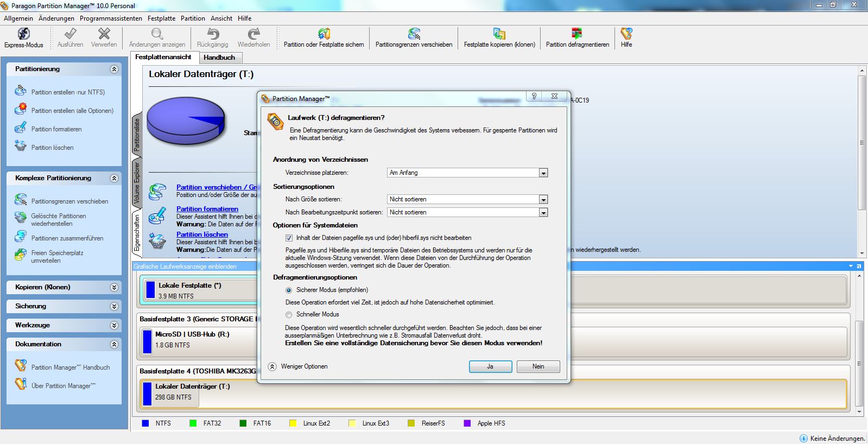The height and width of the screenshot is (444, 868).
Task: Collapse dialog with Weniger Optionen
Action: pyautogui.click(x=298, y=366)
